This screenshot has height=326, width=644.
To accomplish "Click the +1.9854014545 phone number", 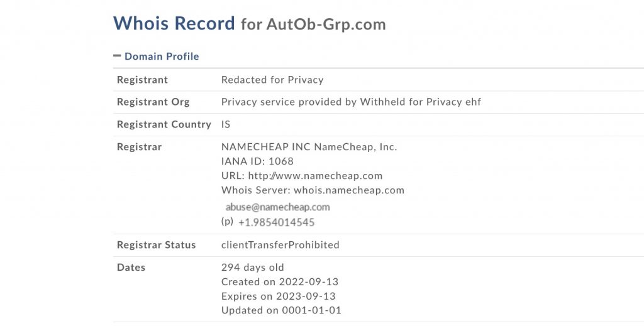I will click(276, 222).
